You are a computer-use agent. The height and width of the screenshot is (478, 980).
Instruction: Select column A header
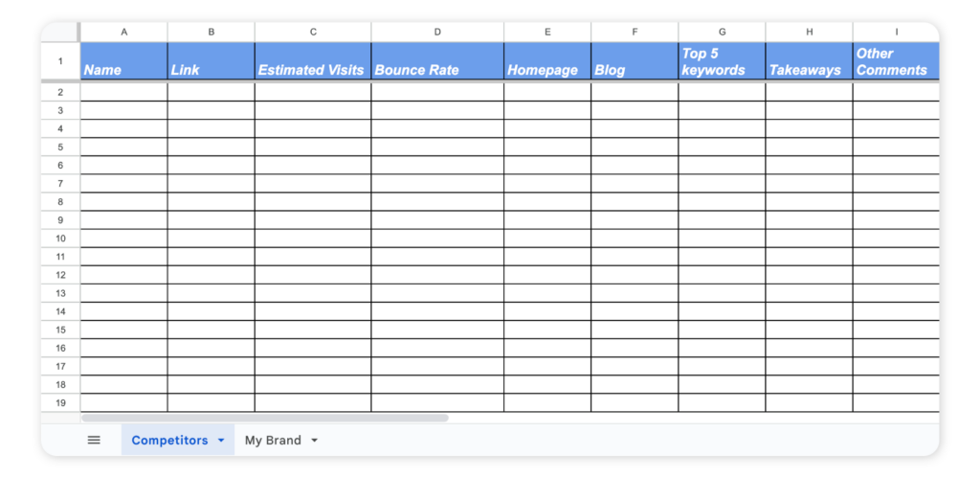(123, 32)
